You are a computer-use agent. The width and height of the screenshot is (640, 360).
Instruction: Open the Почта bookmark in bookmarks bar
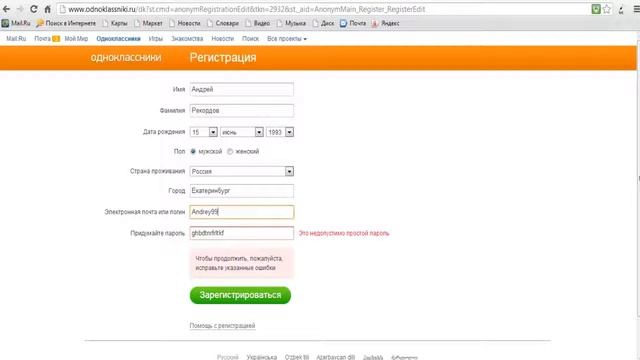pyautogui.click(x=353, y=23)
